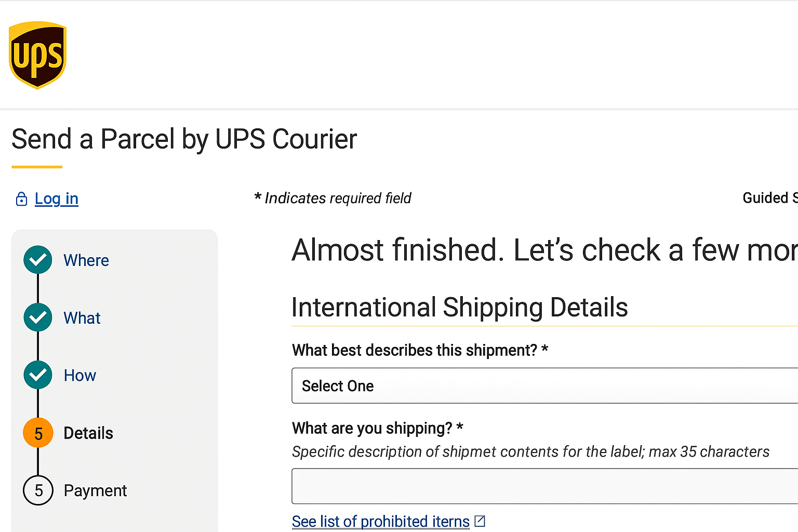This screenshot has width=798, height=532.
Task: Click the UPS shield logo
Action: (37, 56)
